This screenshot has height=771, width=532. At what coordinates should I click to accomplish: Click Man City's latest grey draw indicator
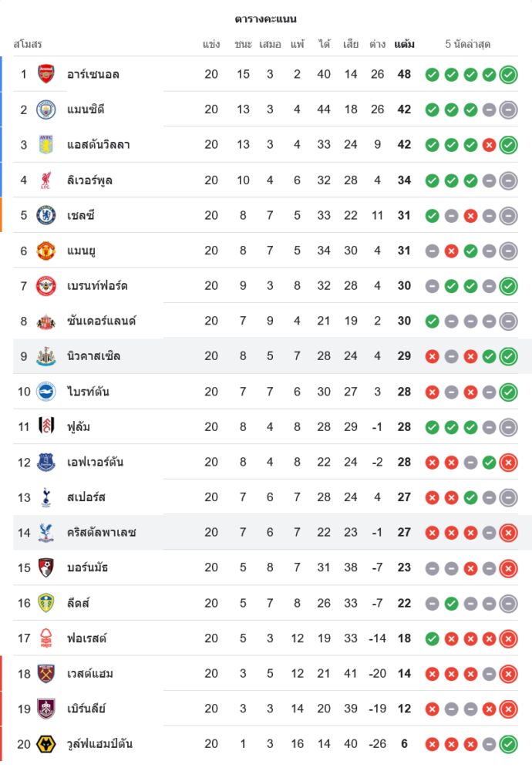coord(508,109)
